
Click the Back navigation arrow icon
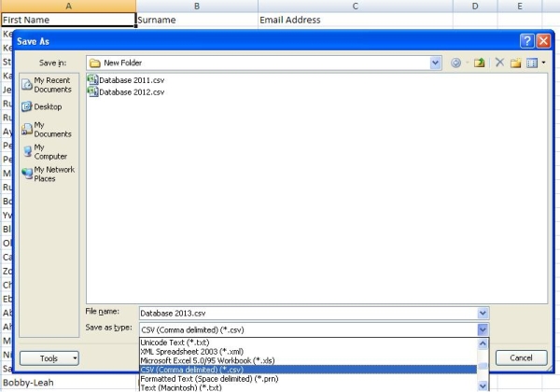pyautogui.click(x=456, y=63)
